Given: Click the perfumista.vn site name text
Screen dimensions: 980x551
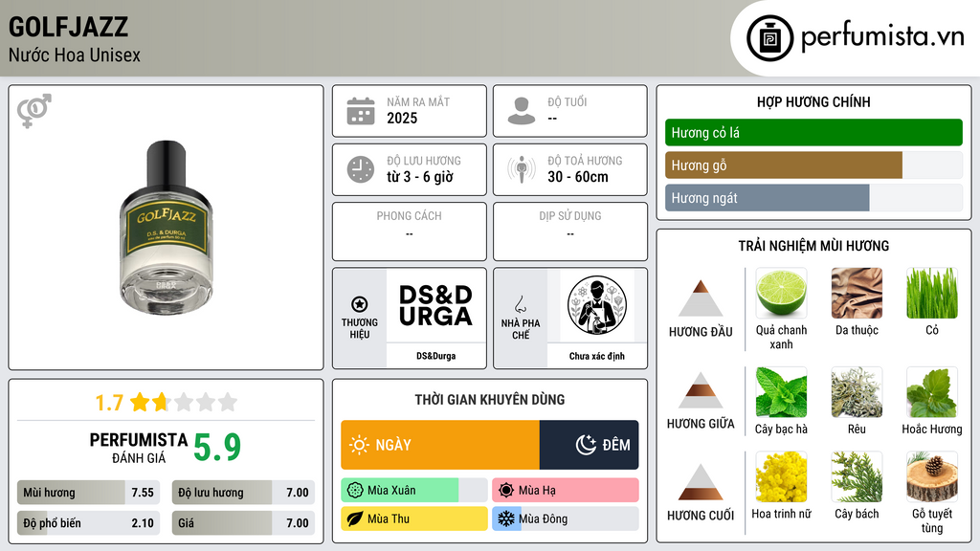Looking at the screenshot, I should (x=882, y=36).
